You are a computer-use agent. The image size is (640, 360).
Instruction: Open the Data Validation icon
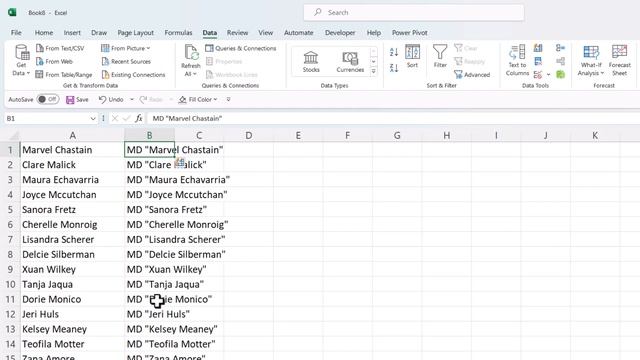pyautogui.click(x=538, y=75)
